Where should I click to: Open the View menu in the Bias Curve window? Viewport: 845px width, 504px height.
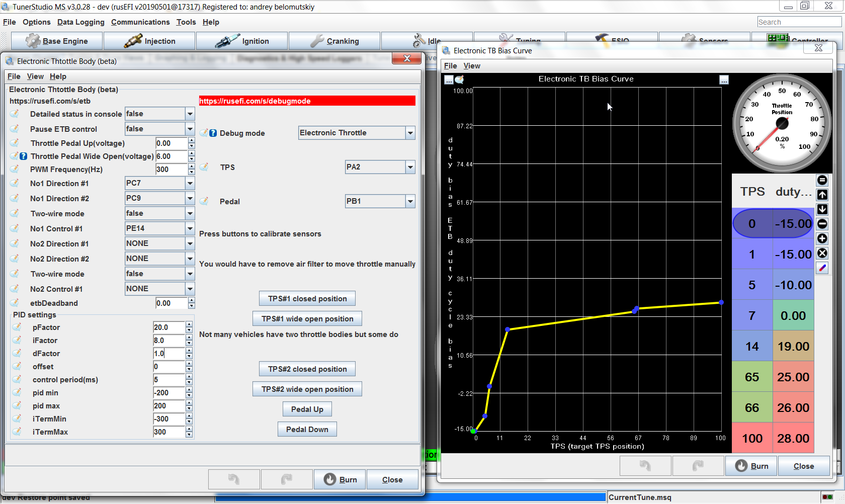[x=472, y=66]
